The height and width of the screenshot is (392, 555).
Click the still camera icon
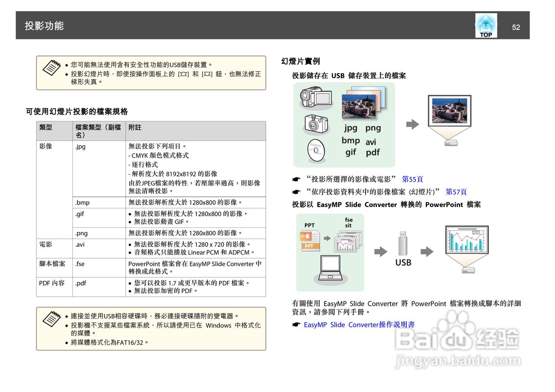[317, 125]
